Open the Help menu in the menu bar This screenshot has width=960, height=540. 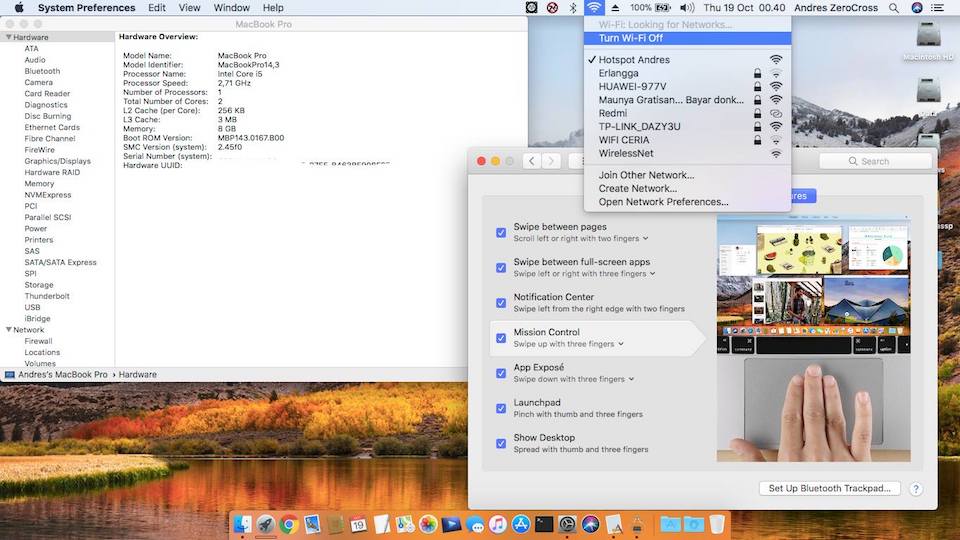[x=273, y=8]
